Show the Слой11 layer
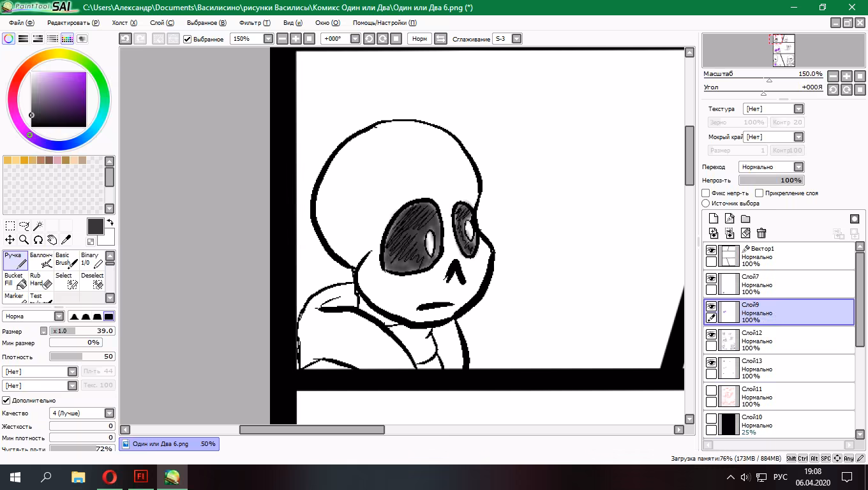This screenshot has height=490, width=868. tap(711, 392)
